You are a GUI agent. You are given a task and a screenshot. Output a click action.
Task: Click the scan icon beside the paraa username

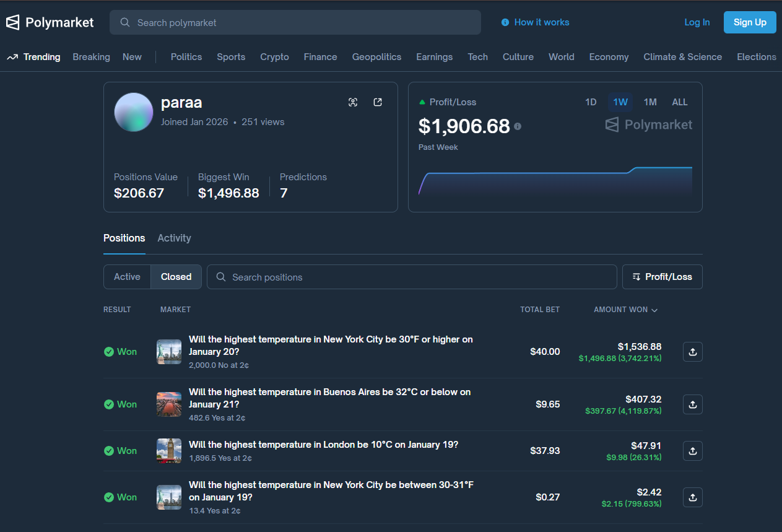tap(353, 102)
